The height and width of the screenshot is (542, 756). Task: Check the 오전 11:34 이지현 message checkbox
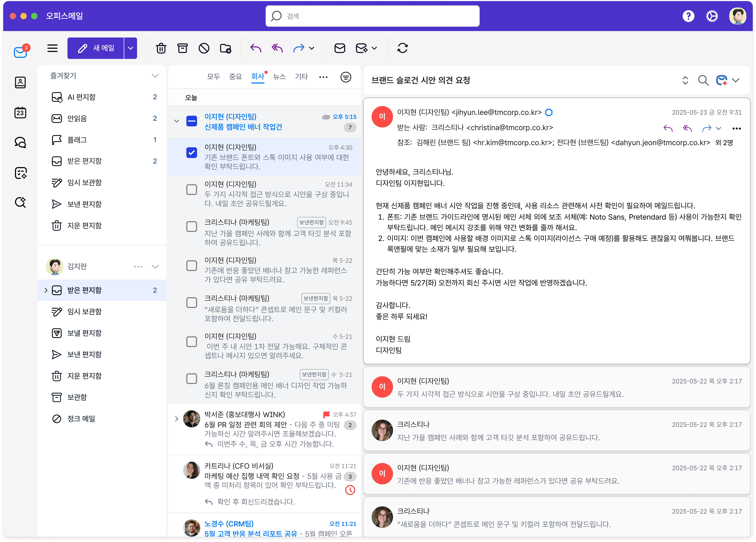pyautogui.click(x=192, y=190)
